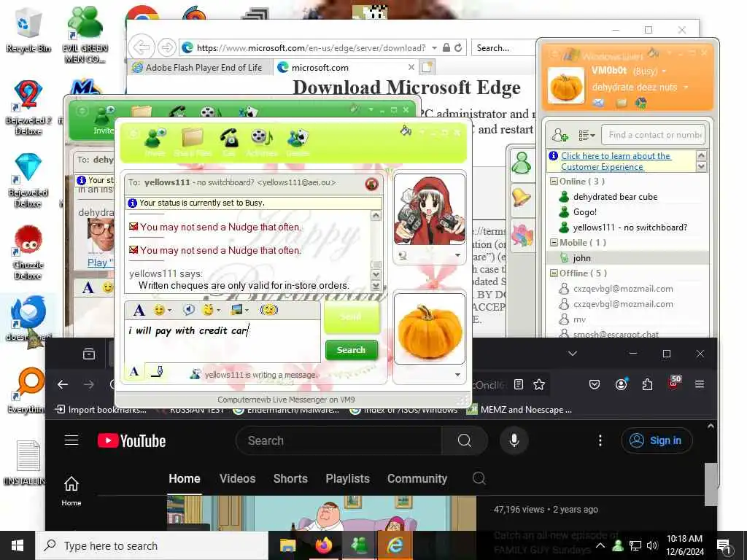Viewport: 747px width, 560px height.
Task: Open the font 'A' button in the message toolbar
Action: point(139,311)
